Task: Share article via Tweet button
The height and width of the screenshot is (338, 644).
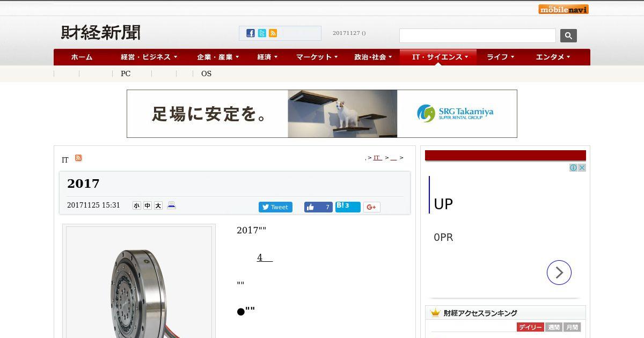Action: (x=275, y=207)
